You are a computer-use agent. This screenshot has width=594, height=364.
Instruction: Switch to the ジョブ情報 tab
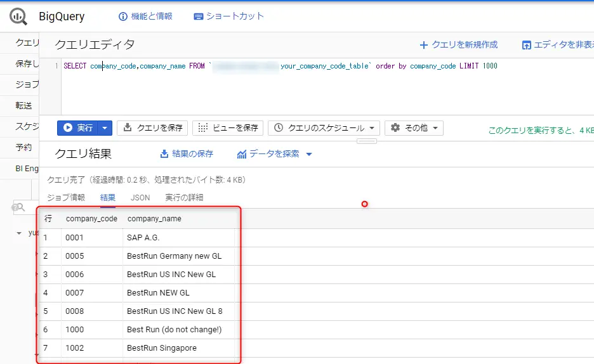[66, 197]
